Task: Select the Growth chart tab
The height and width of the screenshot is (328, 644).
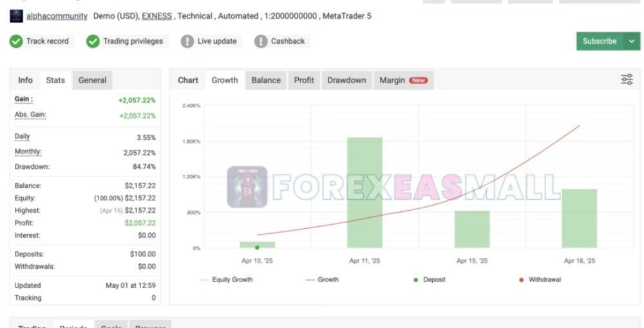Action: [x=225, y=80]
